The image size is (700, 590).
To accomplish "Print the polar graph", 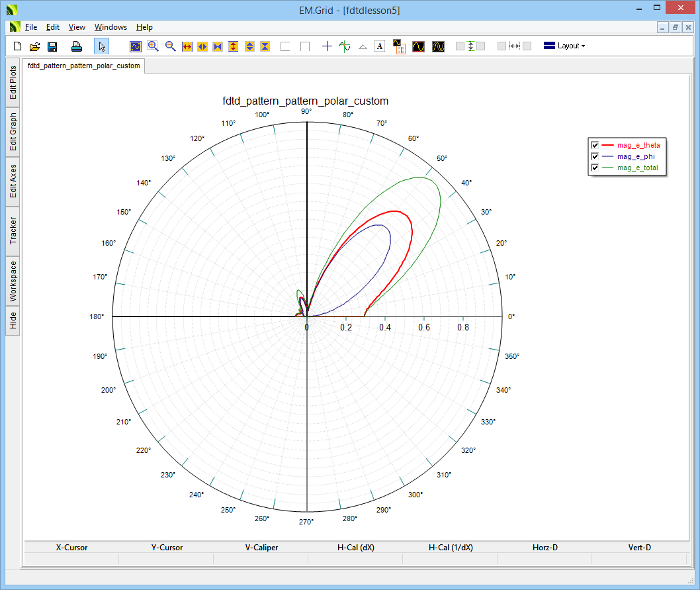I will (77, 46).
